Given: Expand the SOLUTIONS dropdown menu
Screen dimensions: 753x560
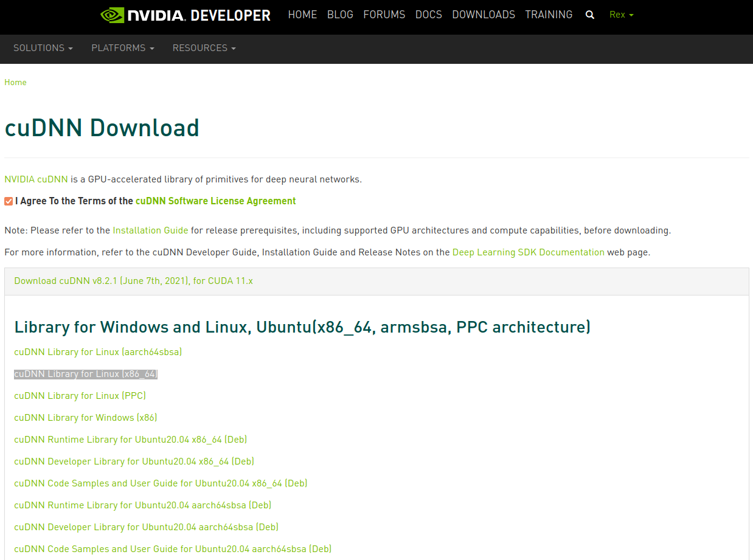Looking at the screenshot, I should coord(43,48).
